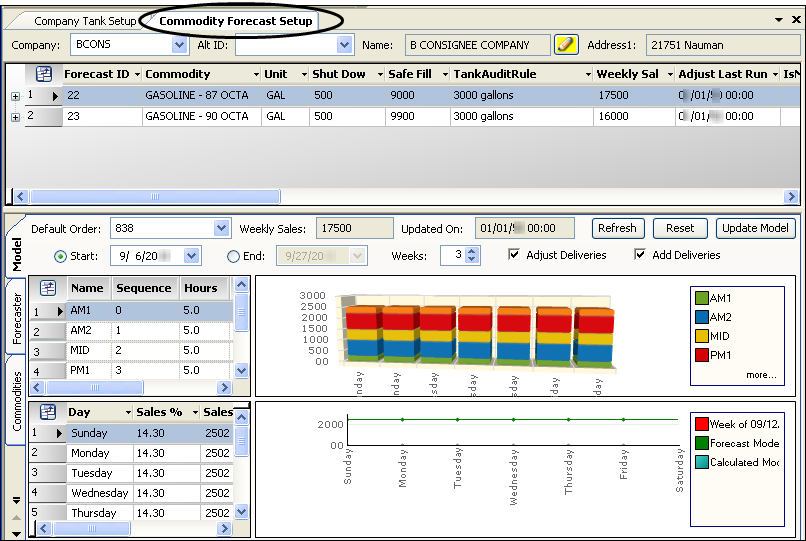Select the End radio button
Viewport: 806px width, 541px height.
(x=234, y=256)
